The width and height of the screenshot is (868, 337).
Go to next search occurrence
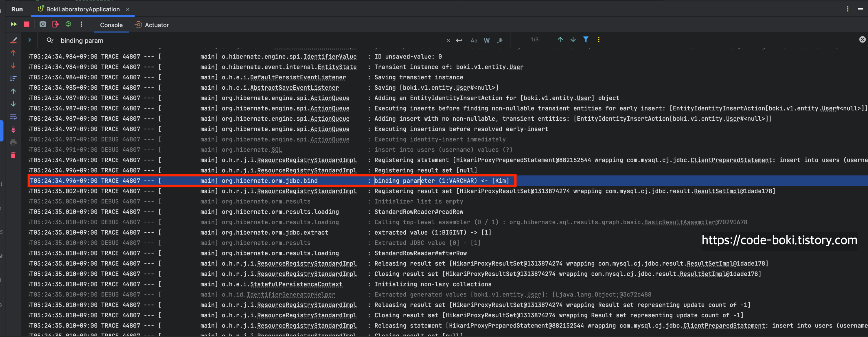(x=573, y=40)
